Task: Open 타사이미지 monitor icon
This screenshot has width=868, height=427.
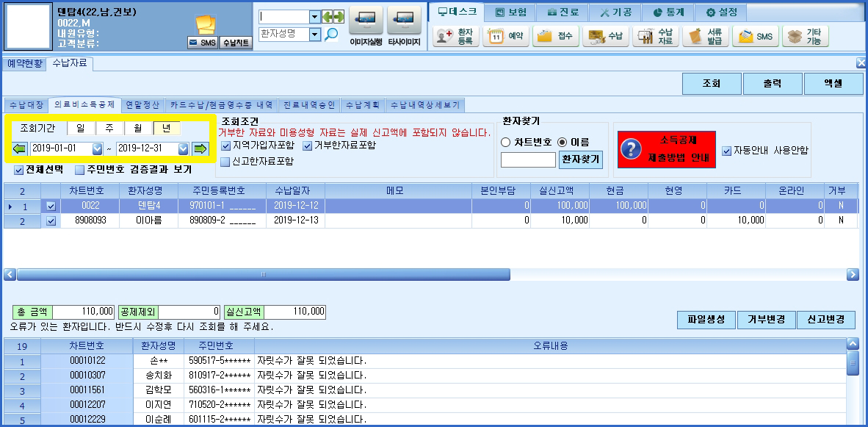Action: pos(404,21)
